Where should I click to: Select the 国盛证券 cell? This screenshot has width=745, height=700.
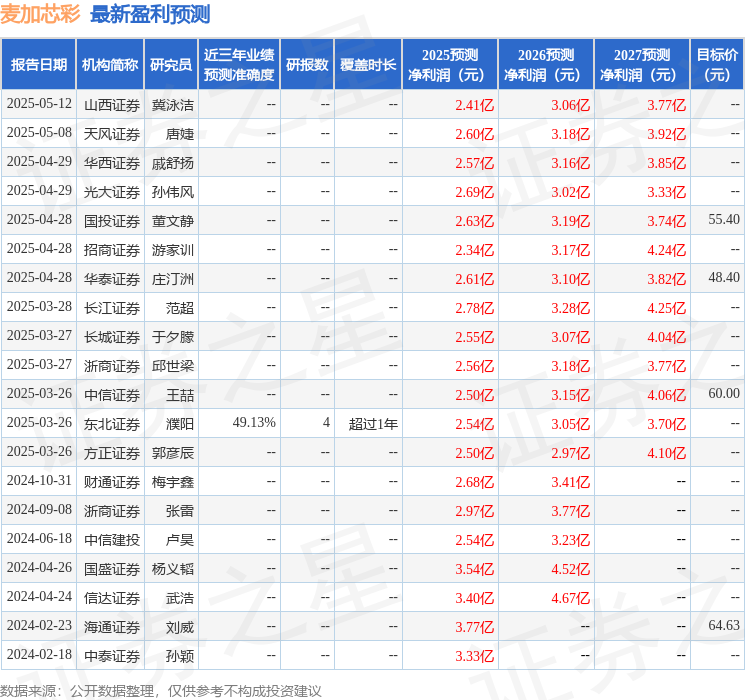tap(112, 569)
